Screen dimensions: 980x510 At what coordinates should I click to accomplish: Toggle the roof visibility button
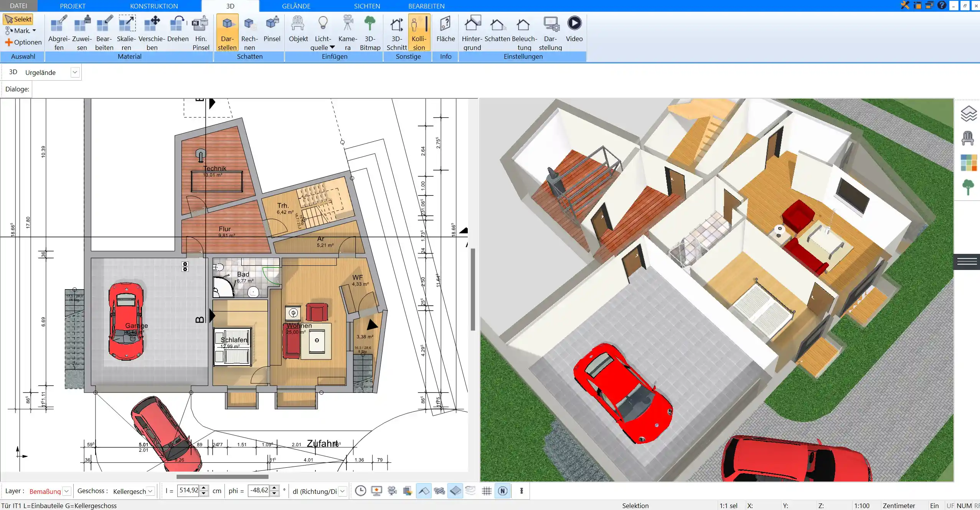point(424,491)
